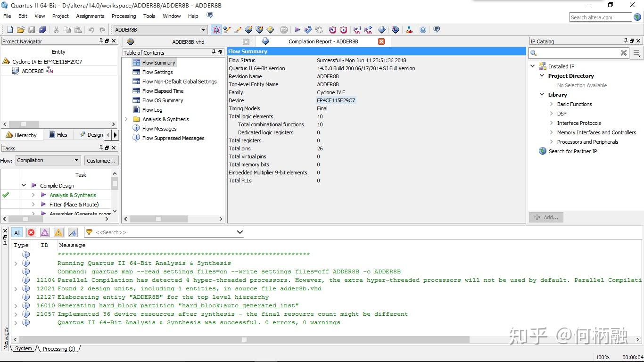
Task: Click the Stop Processing icon in toolbar
Action: [283, 30]
